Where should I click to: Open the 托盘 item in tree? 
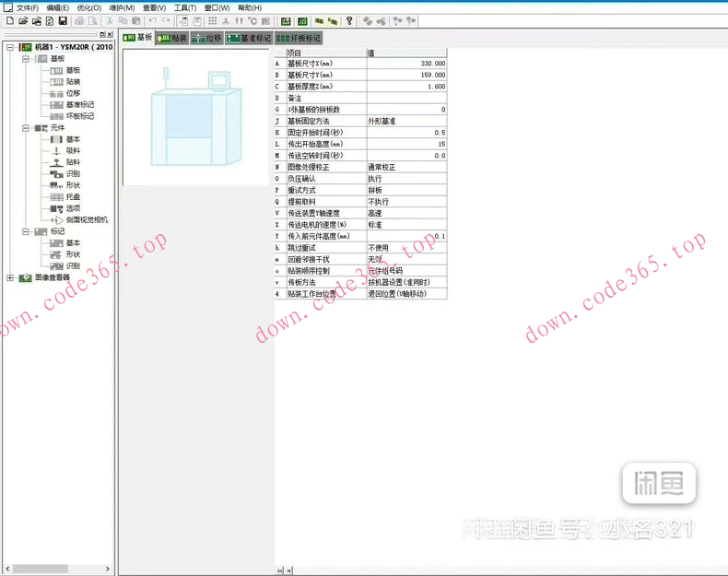[x=73, y=197]
